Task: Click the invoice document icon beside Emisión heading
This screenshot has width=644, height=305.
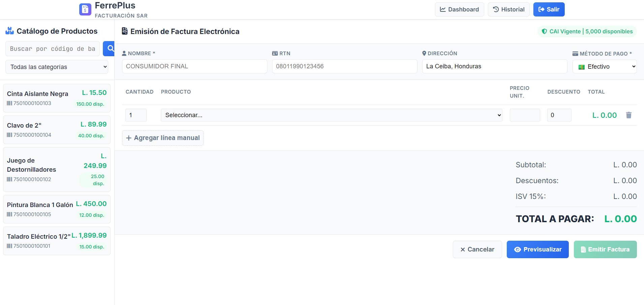Action: pyautogui.click(x=125, y=31)
